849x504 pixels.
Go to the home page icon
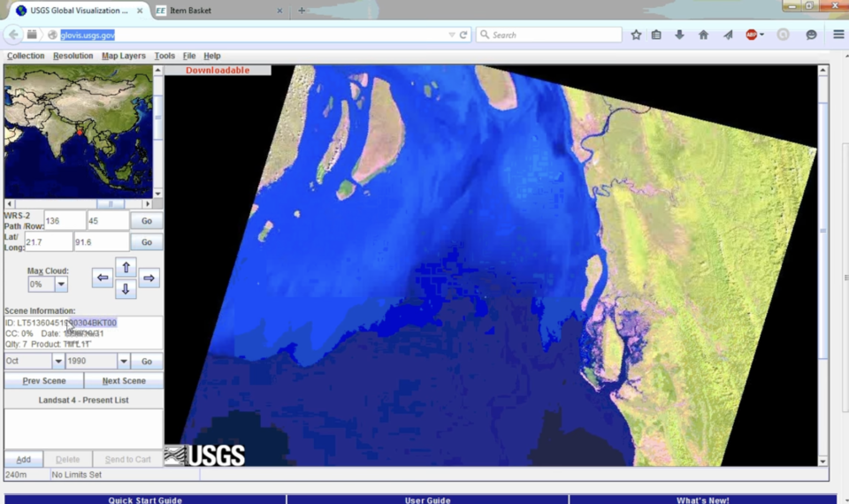tap(703, 34)
